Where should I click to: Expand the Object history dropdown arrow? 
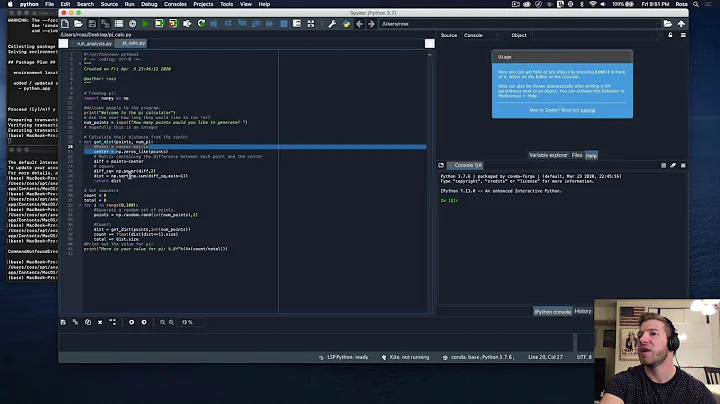pyautogui.click(x=660, y=35)
